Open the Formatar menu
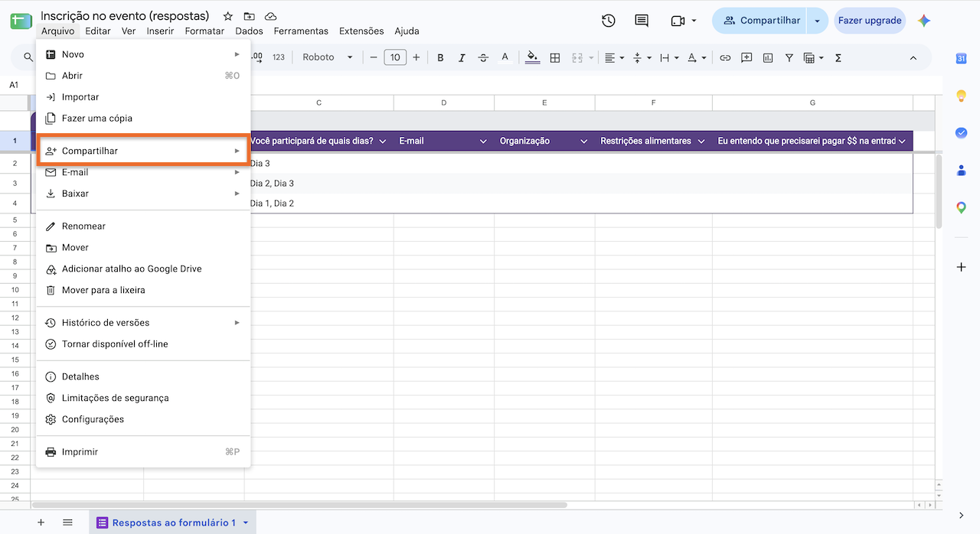 click(204, 31)
